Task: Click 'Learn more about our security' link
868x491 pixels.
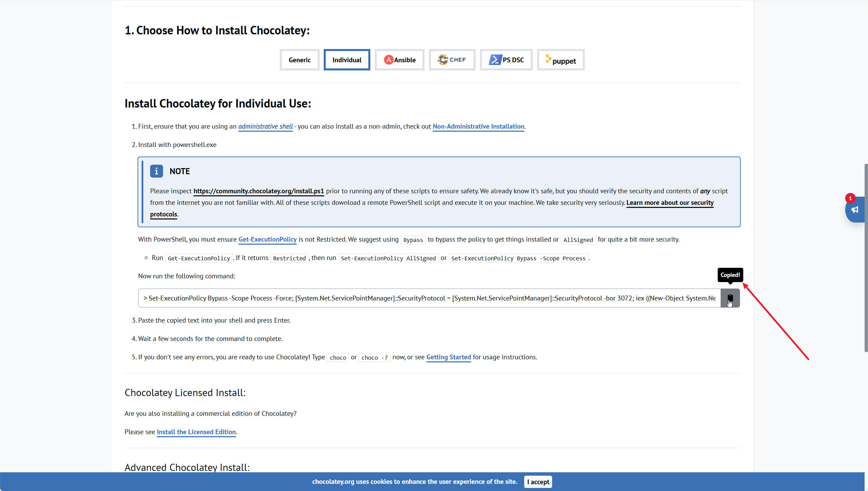Action: 670,202
